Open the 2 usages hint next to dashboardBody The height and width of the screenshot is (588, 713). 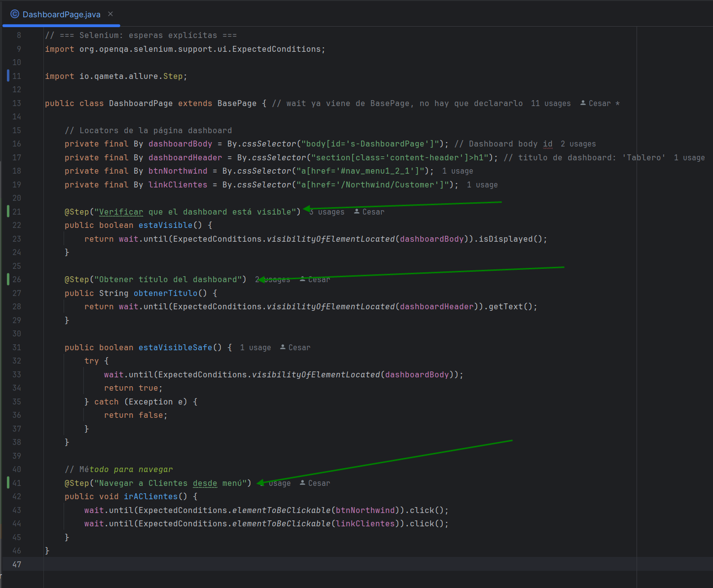tap(578, 144)
